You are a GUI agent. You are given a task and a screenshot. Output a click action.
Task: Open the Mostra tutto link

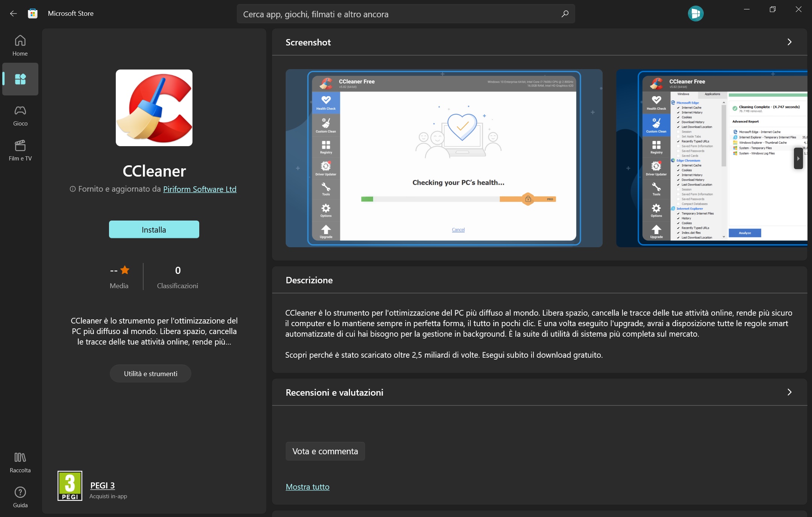point(308,487)
